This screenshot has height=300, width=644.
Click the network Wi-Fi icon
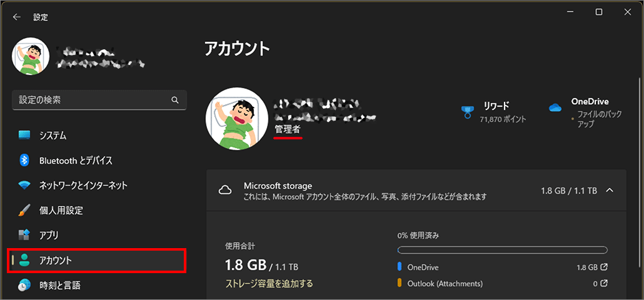[24, 186]
